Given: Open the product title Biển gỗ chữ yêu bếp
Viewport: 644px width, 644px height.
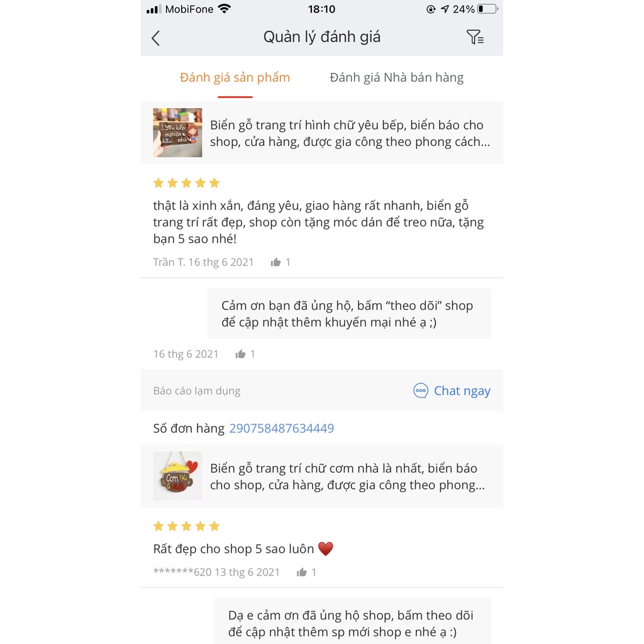Looking at the screenshot, I should (x=350, y=133).
